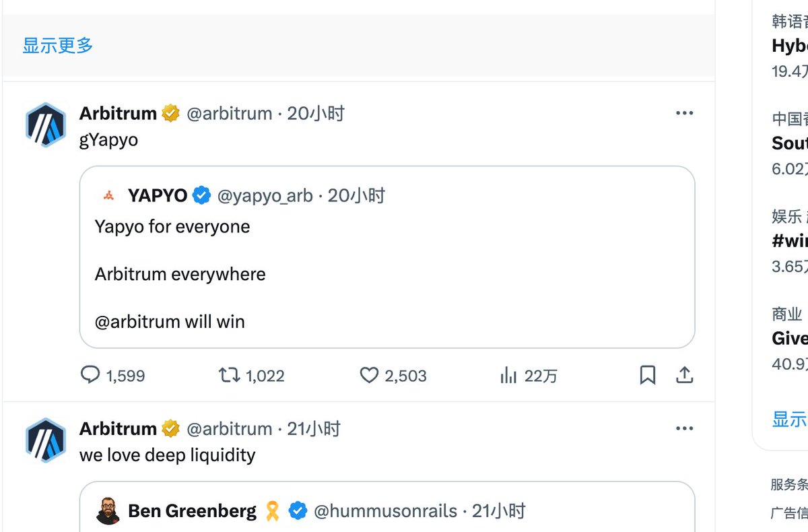Show more trends link in sidebar
Screen dimensions: 808x532
pyautogui.click(x=790, y=419)
